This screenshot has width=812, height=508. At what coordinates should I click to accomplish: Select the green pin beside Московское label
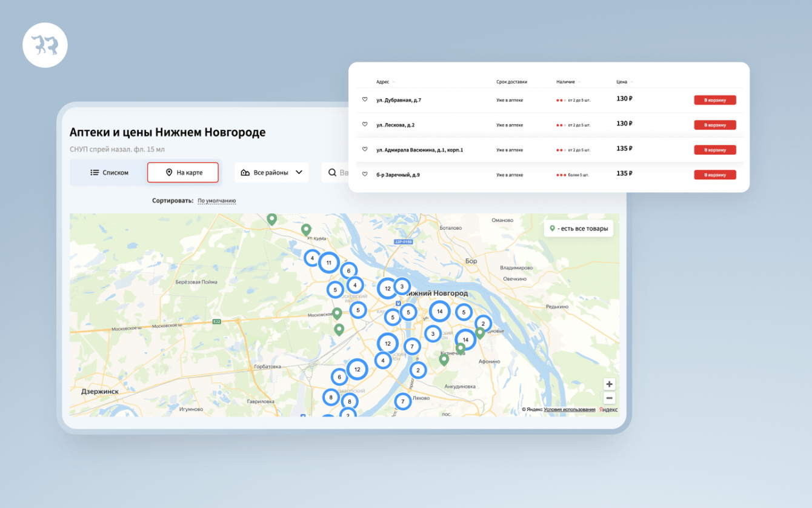click(x=337, y=313)
